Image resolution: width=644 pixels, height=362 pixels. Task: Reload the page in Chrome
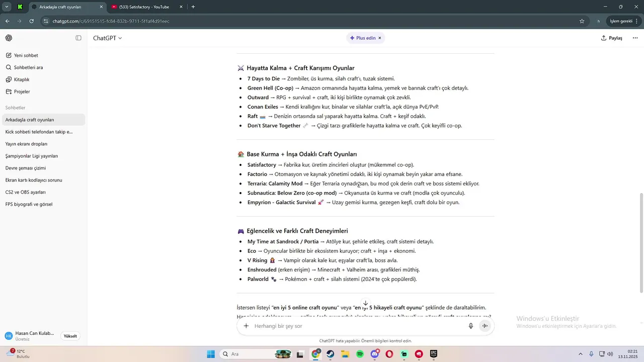tap(32, 21)
